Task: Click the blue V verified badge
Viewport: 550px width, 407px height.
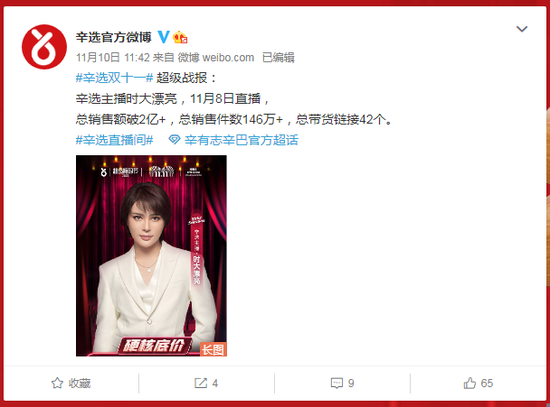Action: [163, 37]
